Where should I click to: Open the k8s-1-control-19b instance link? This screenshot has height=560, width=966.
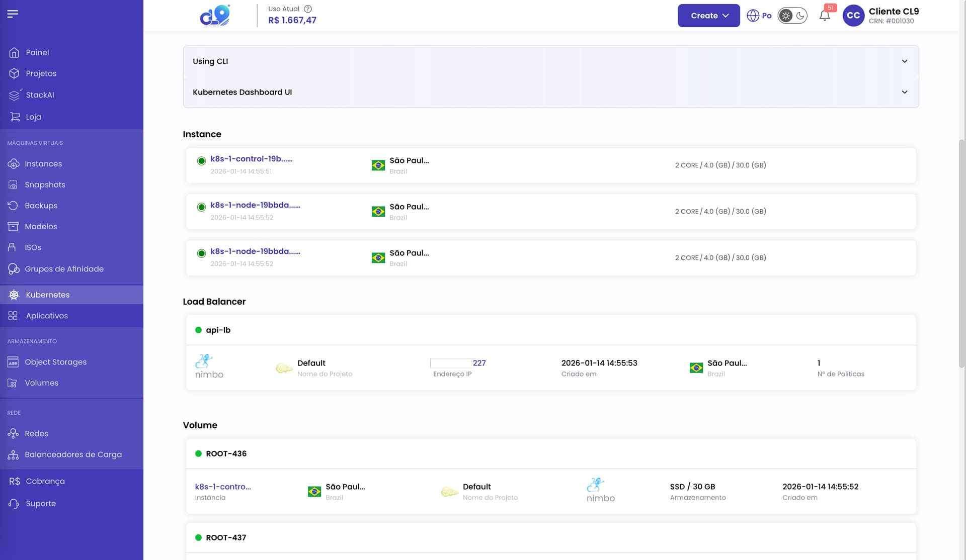pyautogui.click(x=251, y=159)
